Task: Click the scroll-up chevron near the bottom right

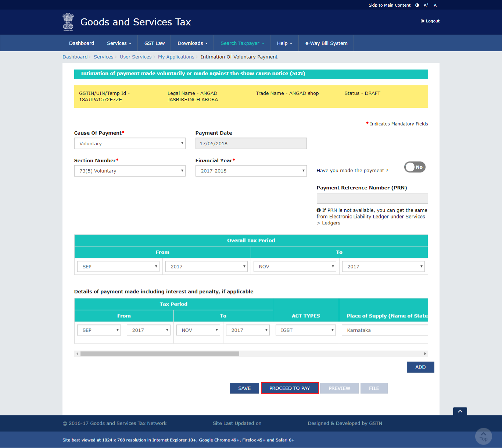Action: point(460,411)
